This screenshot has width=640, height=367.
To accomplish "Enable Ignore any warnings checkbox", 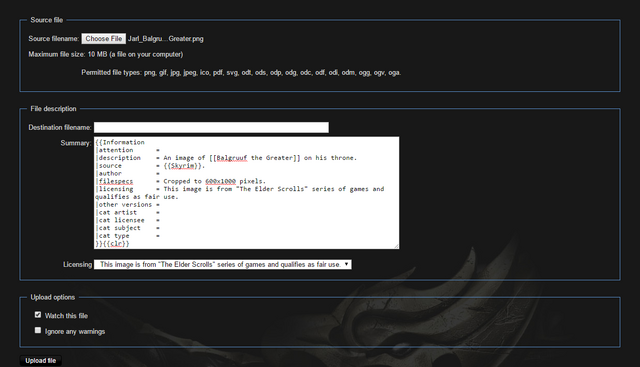I will (38, 330).
